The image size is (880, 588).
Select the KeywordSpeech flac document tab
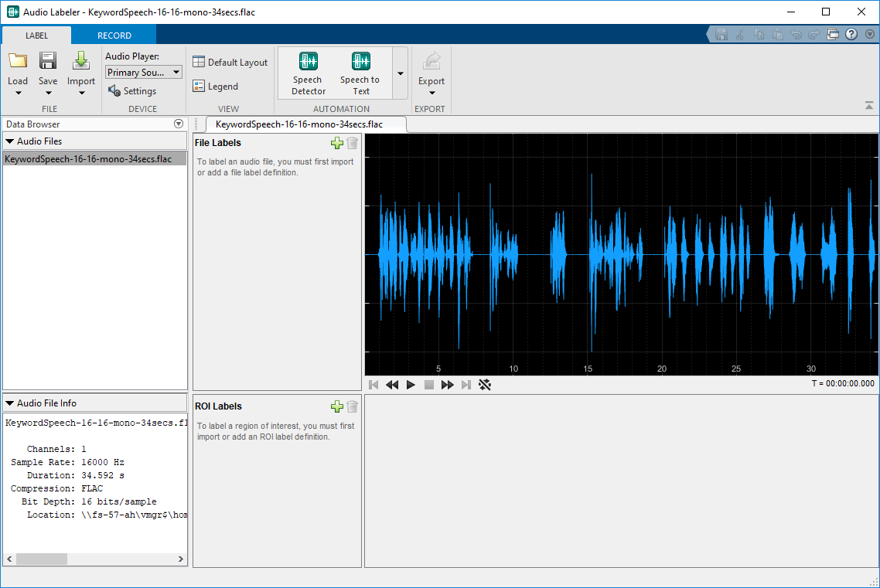298,124
